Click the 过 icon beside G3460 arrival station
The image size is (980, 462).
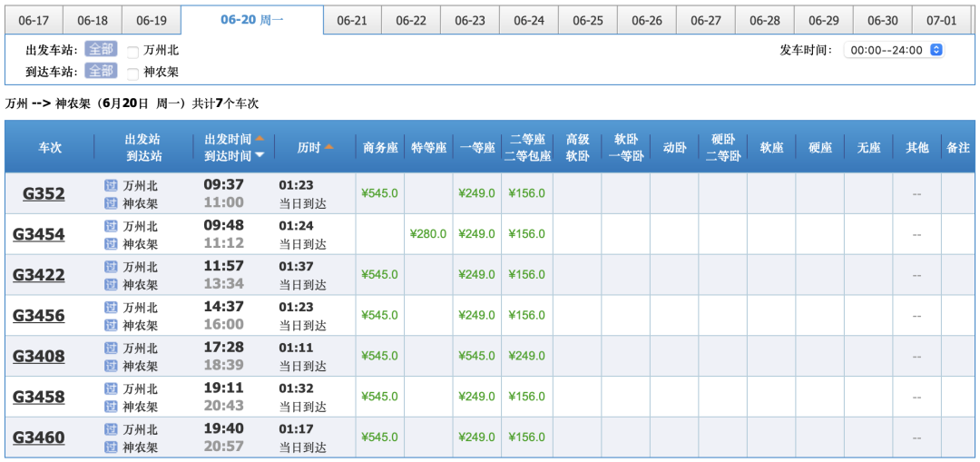click(111, 447)
